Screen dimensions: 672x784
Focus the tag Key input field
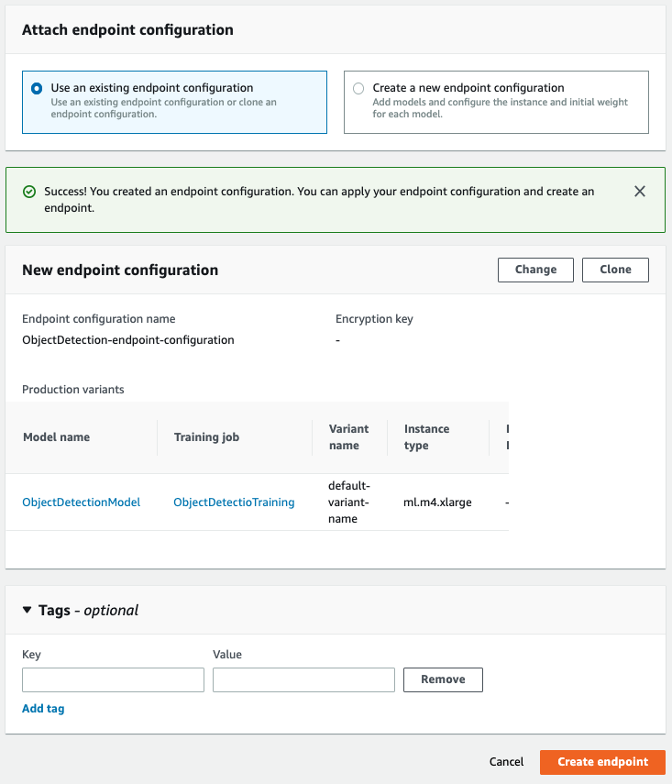pyautogui.click(x=113, y=679)
